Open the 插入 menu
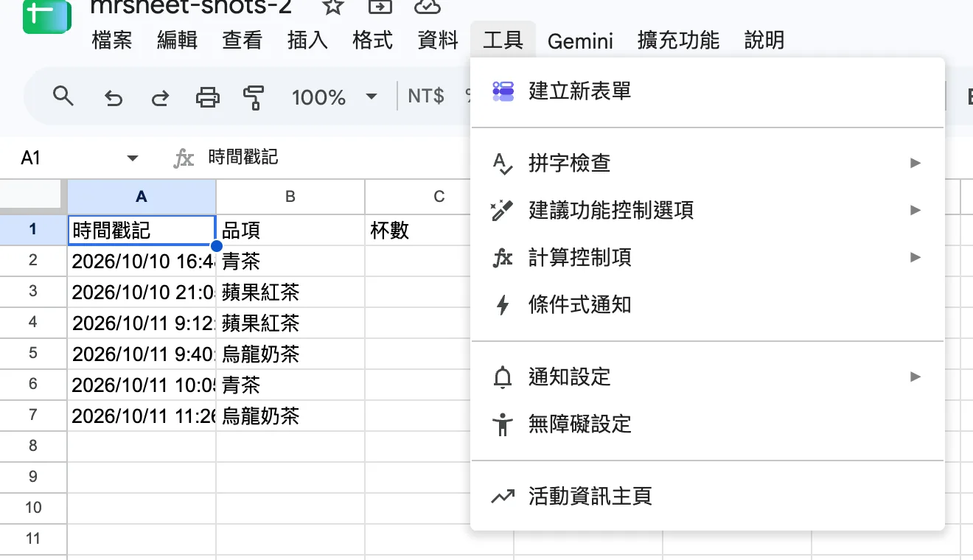 (307, 40)
